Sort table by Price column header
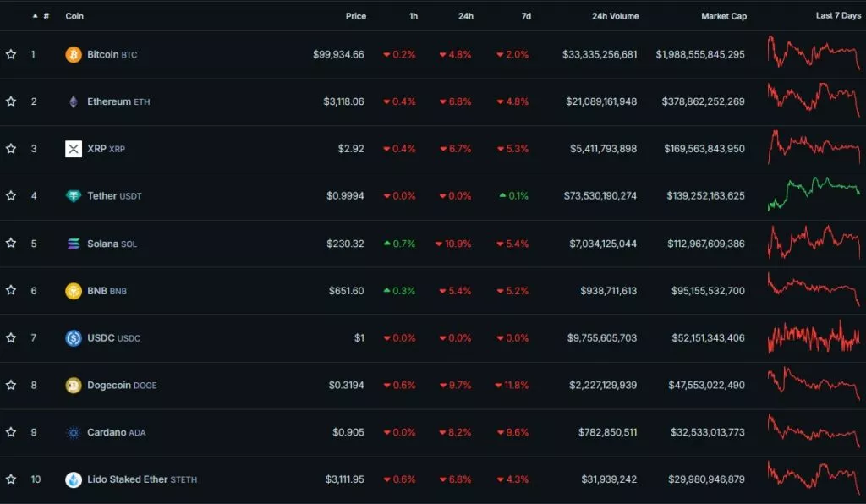The image size is (866, 504). pyautogui.click(x=356, y=16)
